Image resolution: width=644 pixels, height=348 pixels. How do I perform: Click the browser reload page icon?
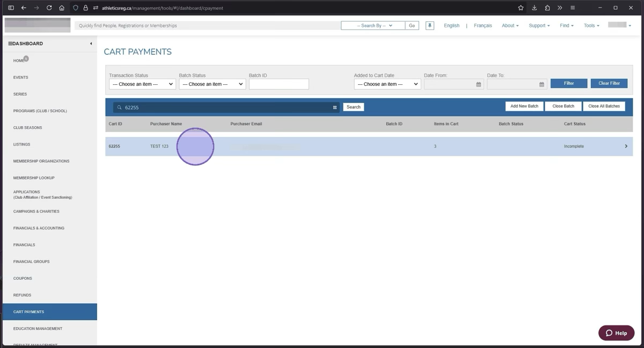point(49,8)
